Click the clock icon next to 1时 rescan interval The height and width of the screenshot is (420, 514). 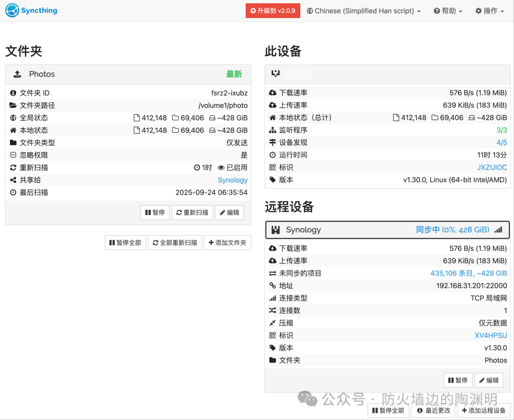point(197,168)
